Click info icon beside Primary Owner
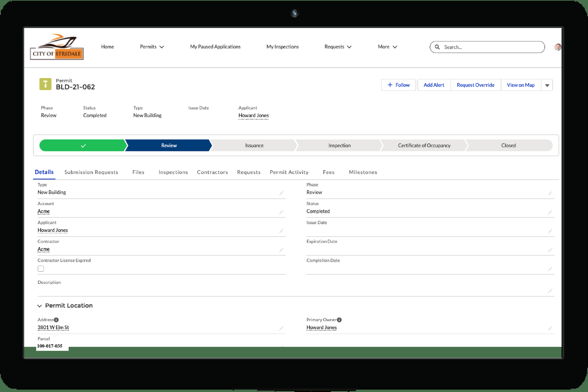 click(x=339, y=320)
